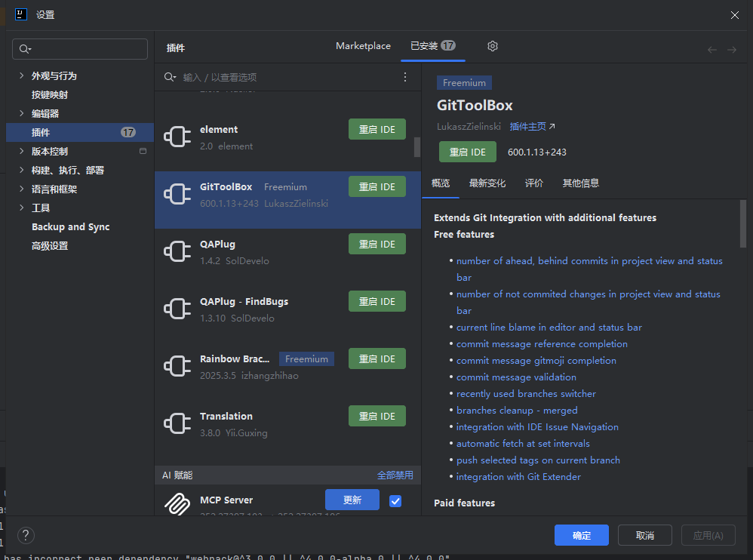Image resolution: width=753 pixels, height=560 pixels.
Task: Select 插件 in settings tree
Action: point(80,132)
